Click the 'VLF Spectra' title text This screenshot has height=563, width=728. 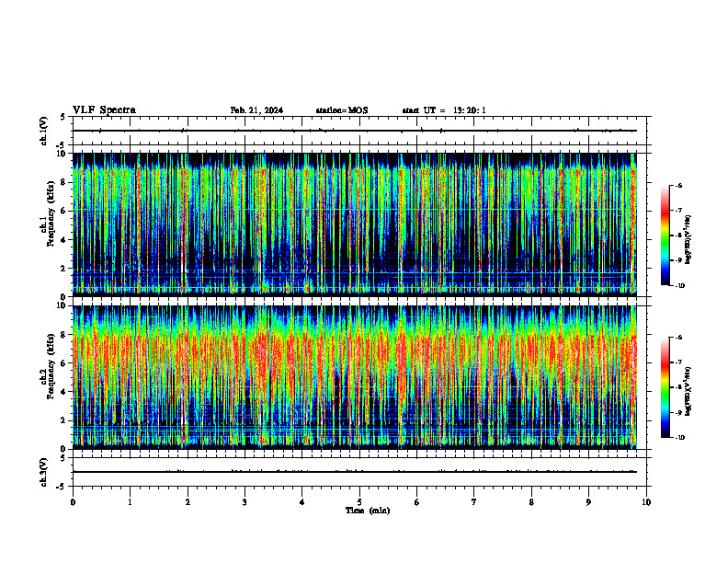tap(105, 110)
